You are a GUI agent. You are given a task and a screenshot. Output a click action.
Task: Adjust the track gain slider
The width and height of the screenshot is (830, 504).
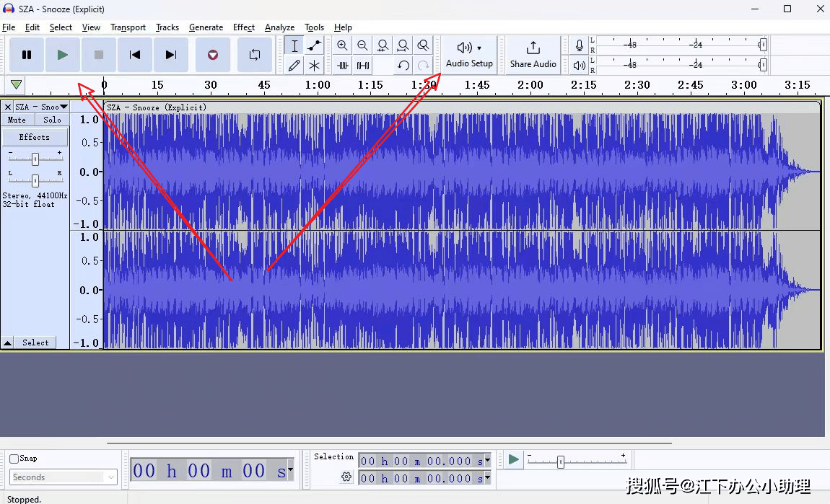pyautogui.click(x=35, y=159)
